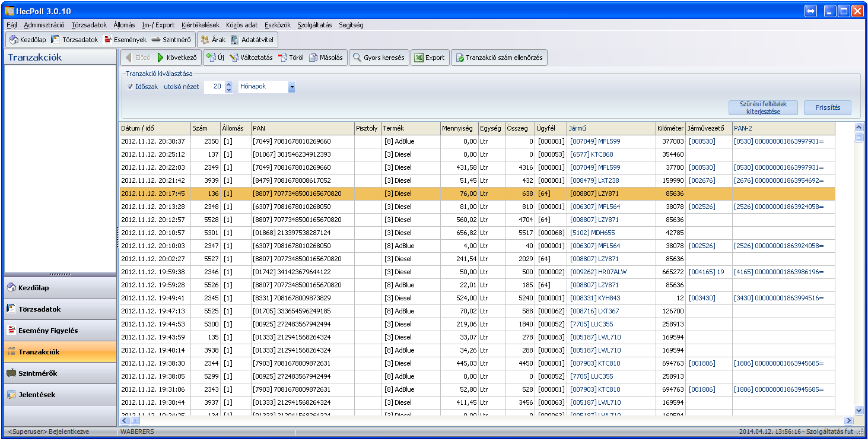
Task: Select Tranzakciók in the sidebar
Action: (x=60, y=352)
